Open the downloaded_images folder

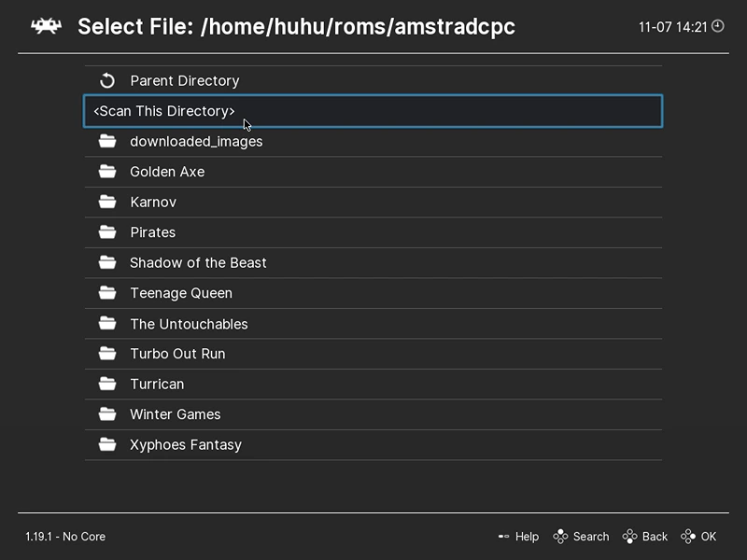point(373,142)
